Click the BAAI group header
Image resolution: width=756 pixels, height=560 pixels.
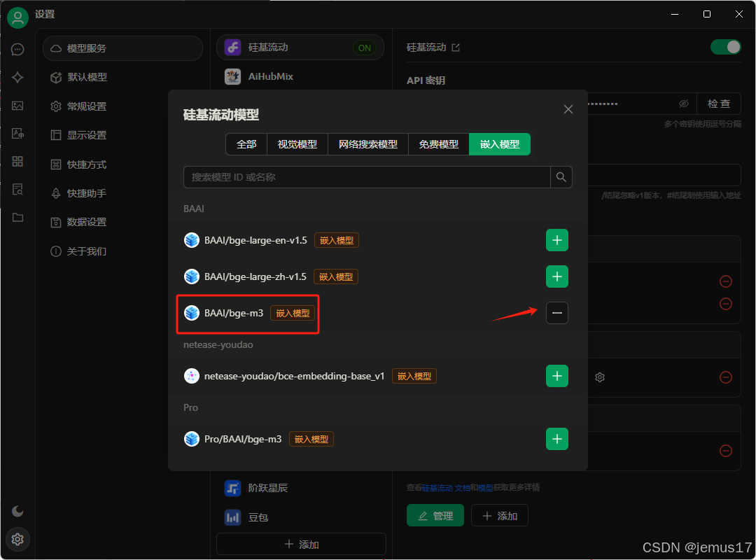coord(194,209)
